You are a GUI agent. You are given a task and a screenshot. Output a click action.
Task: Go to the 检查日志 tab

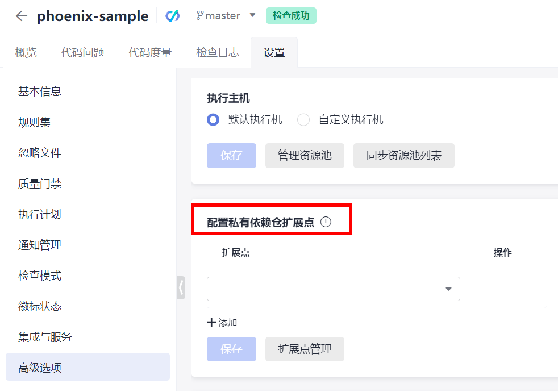218,53
